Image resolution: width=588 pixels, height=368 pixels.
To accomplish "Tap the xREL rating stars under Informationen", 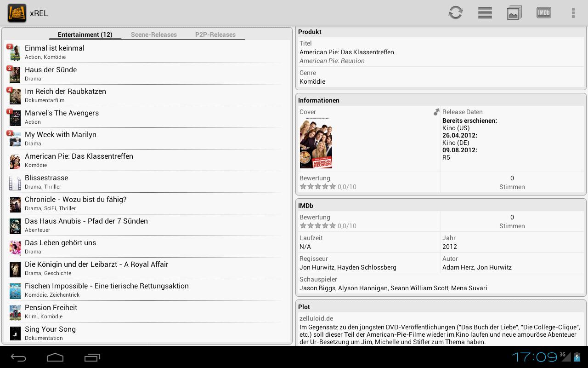I will (x=318, y=186).
